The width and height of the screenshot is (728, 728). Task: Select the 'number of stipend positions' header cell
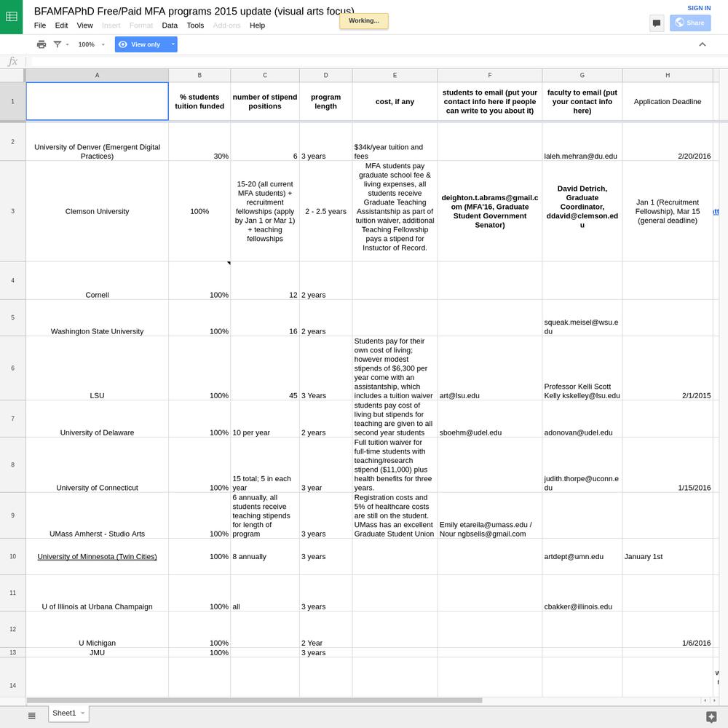pyautogui.click(x=265, y=102)
